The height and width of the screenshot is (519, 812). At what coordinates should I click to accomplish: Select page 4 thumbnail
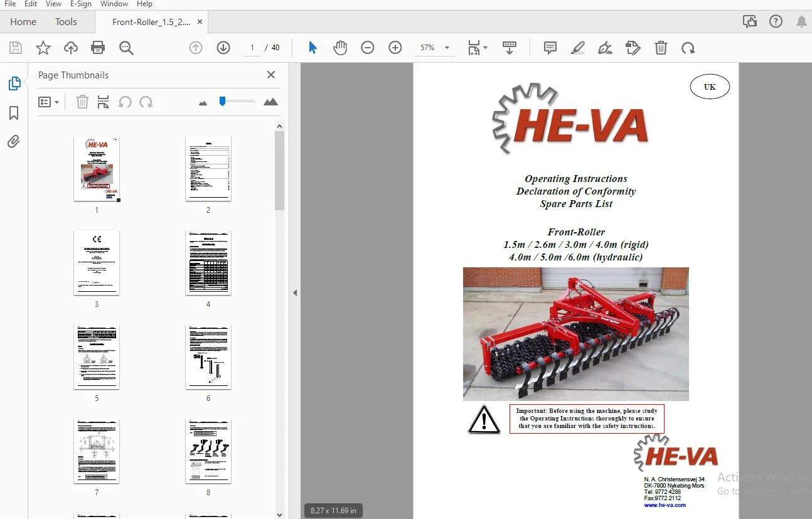(208, 263)
